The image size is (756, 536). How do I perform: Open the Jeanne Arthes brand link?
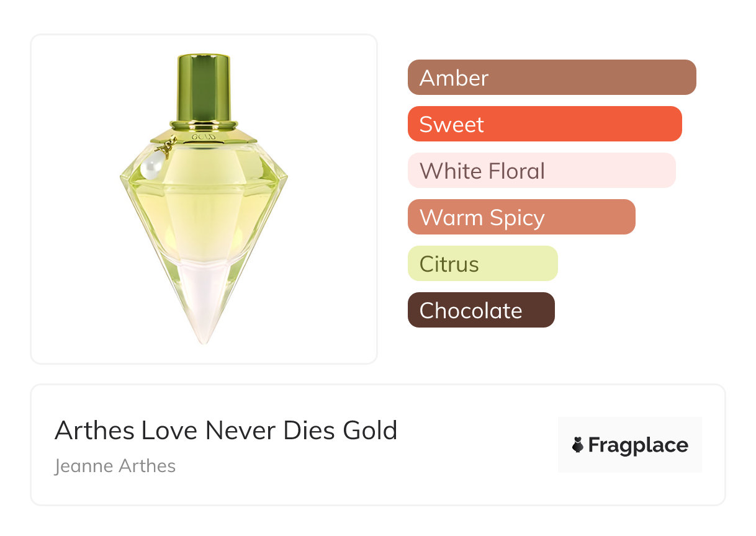tap(115, 466)
